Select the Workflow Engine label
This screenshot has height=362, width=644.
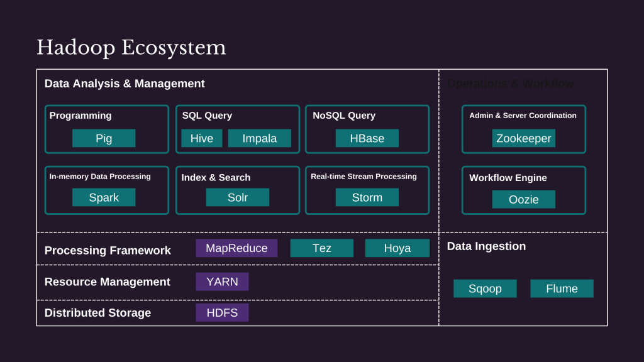(x=508, y=178)
